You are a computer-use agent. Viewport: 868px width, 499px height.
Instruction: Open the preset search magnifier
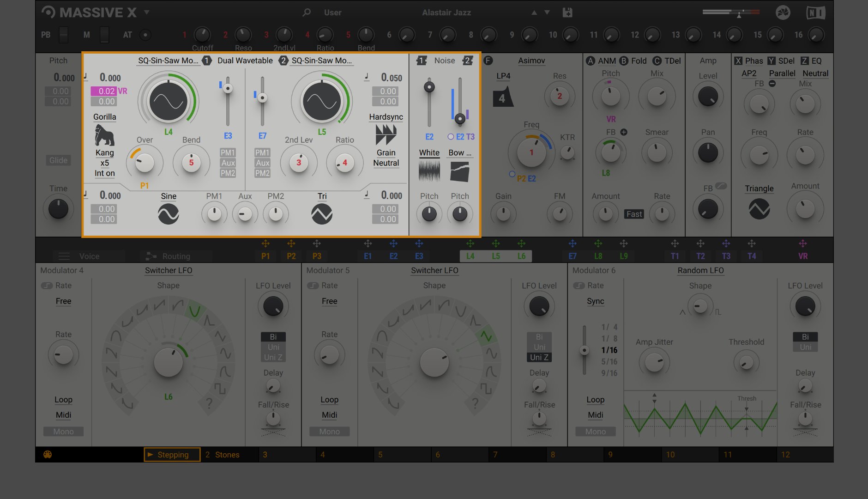point(307,12)
